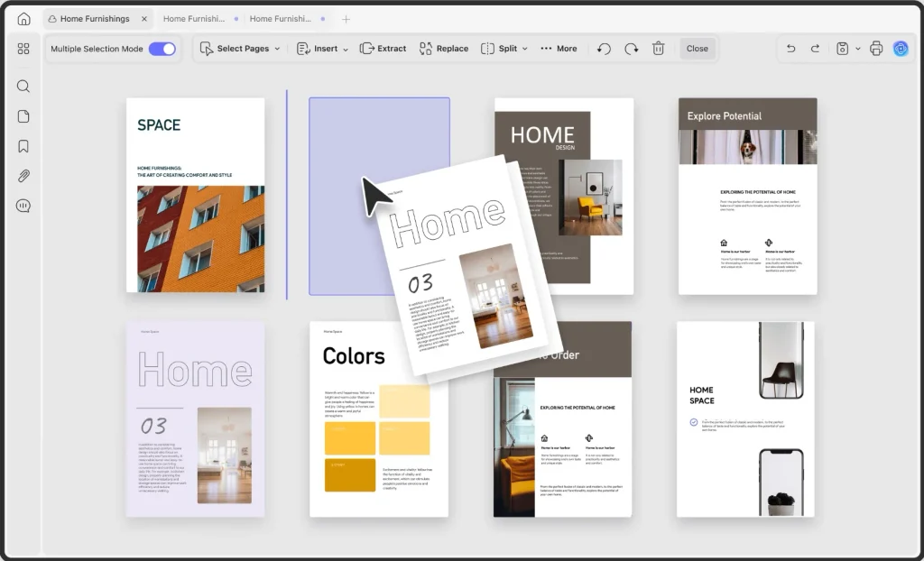
Task: Open the comments panel in sidebar
Action: (23, 206)
